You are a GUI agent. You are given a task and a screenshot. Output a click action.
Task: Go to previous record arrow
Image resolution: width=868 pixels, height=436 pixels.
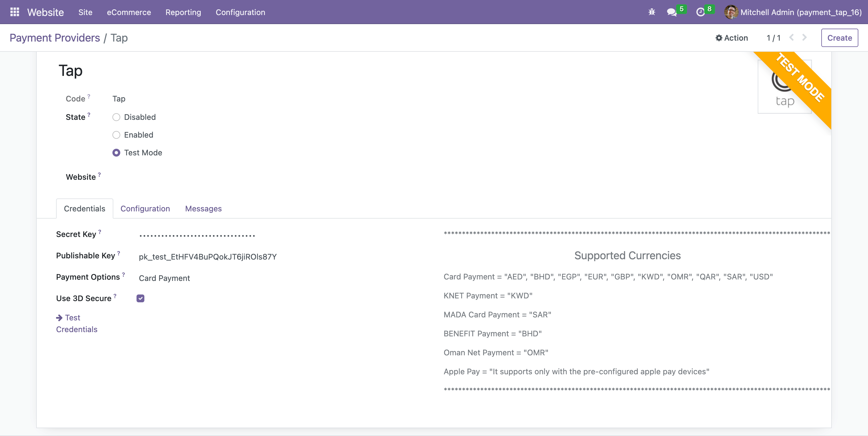click(x=791, y=37)
